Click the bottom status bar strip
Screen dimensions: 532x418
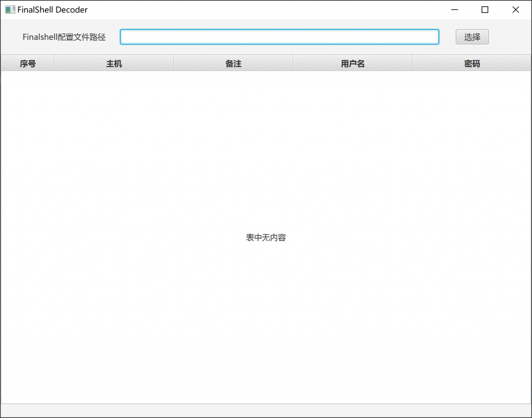(x=265, y=410)
